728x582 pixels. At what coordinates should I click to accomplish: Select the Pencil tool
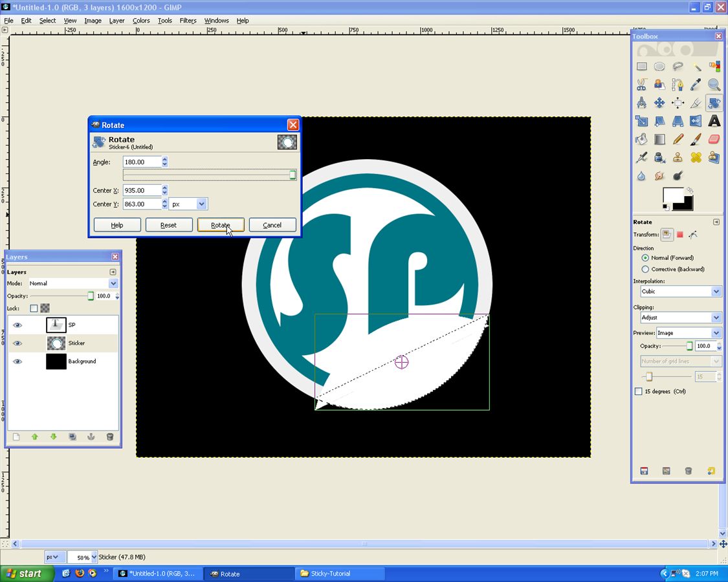coord(678,139)
